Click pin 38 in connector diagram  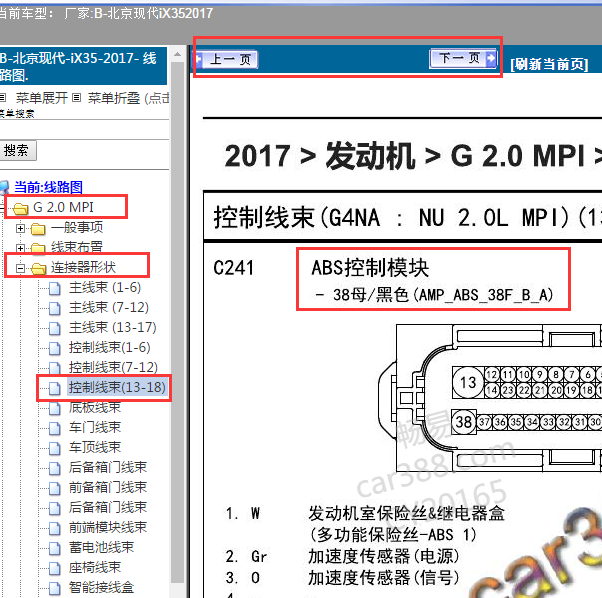(x=463, y=422)
